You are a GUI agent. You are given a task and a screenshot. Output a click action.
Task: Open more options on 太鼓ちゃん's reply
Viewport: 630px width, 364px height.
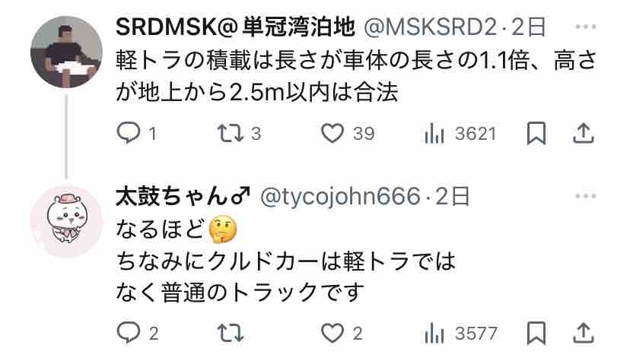pyautogui.click(x=585, y=196)
